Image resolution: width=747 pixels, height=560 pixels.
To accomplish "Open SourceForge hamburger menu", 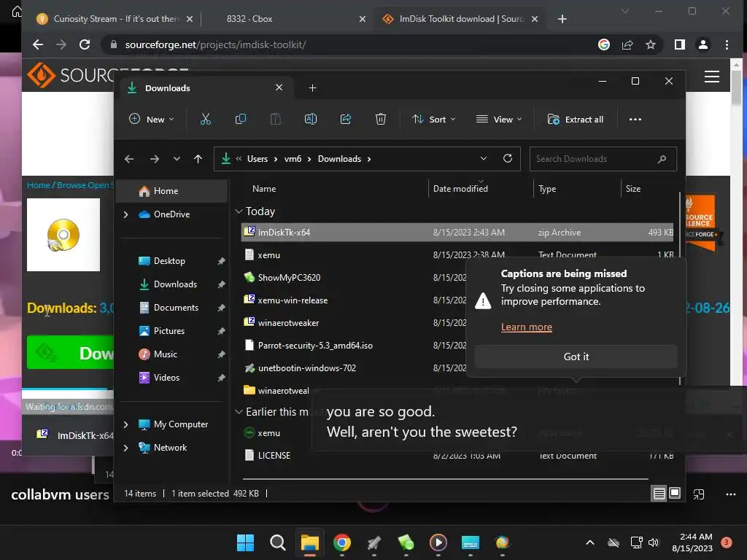I will pos(712,77).
